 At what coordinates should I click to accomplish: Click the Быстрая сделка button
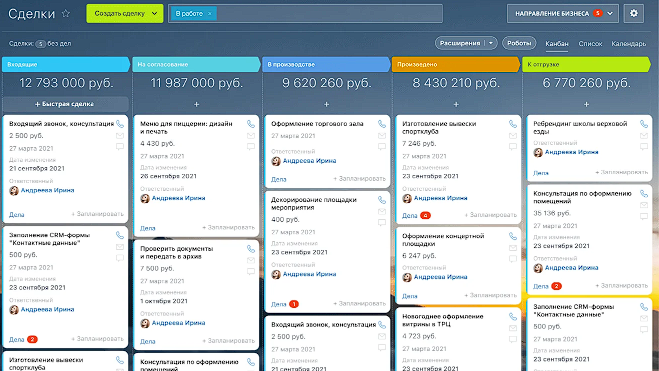(65, 104)
